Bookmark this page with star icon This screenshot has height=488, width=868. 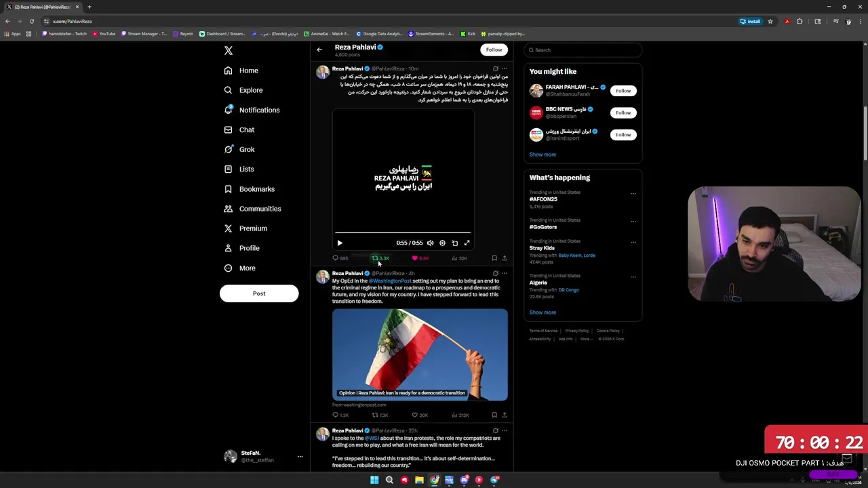pos(770,22)
